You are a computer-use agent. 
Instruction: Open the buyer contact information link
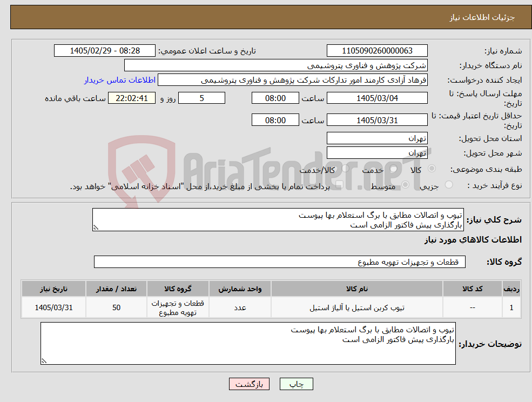(120, 80)
